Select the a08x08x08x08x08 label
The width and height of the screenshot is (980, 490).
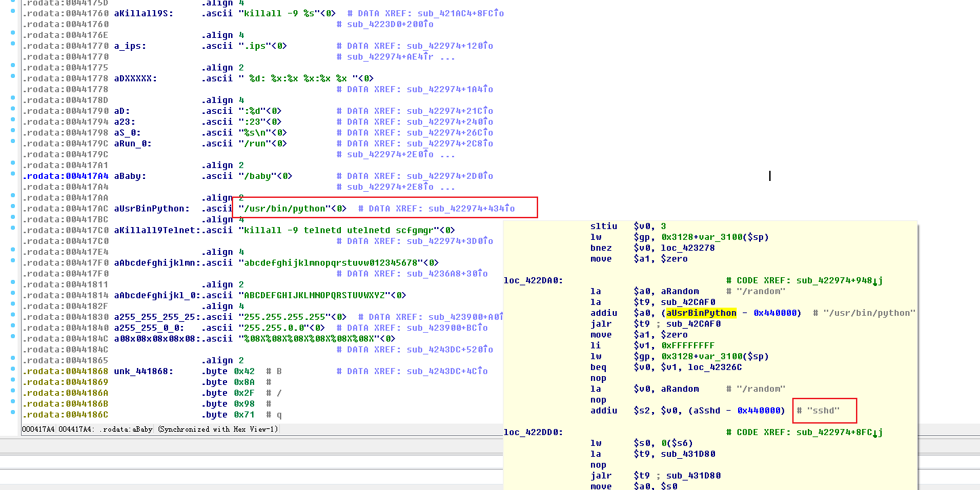tap(157, 339)
